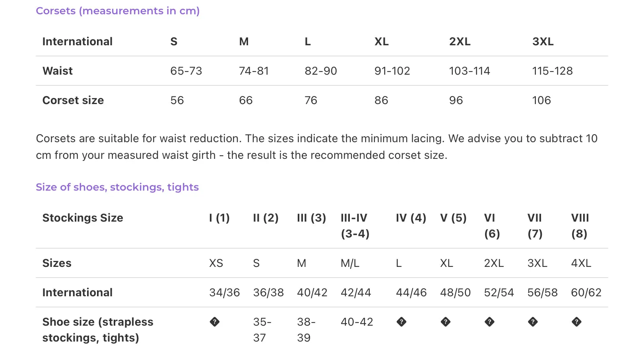The image size is (644, 363).
Task: Select the III-IV (3-4) stockings column header
Action: click(355, 226)
